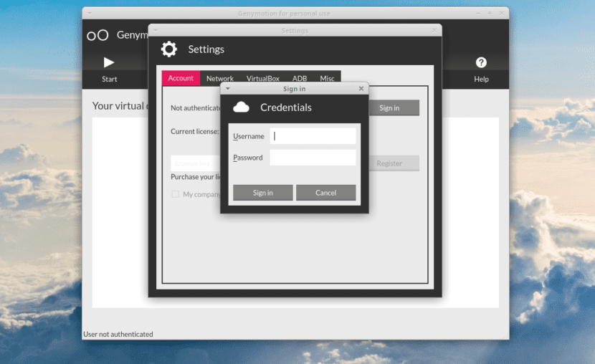This screenshot has width=595, height=364.
Task: Switch to the Account tab
Action: (x=181, y=78)
